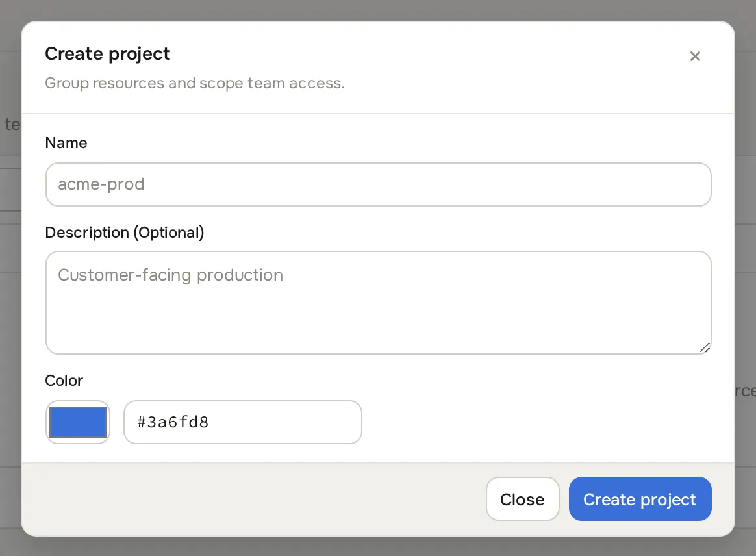Focus the Description textarea

pos(379,302)
